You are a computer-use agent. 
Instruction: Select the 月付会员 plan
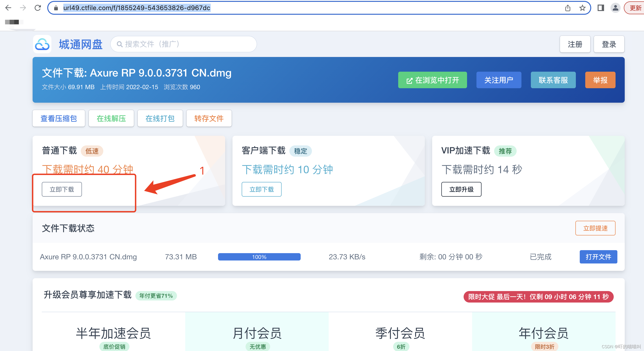pos(257,333)
